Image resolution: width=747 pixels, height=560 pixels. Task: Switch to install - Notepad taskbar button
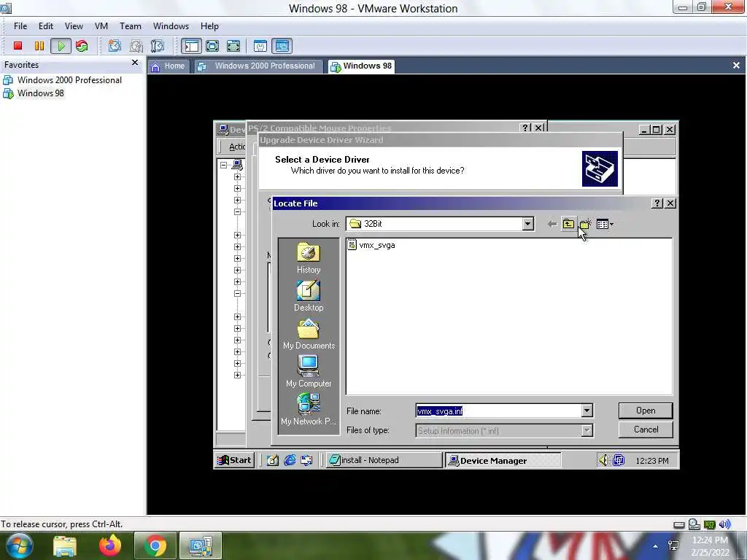click(384, 461)
